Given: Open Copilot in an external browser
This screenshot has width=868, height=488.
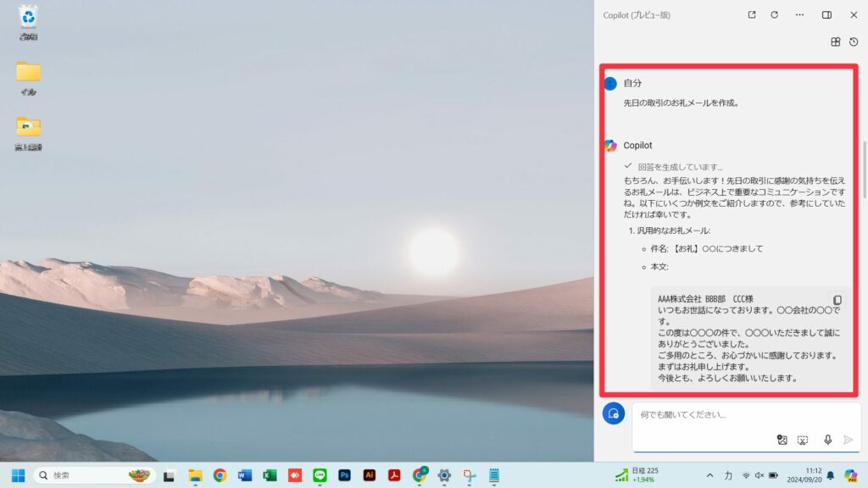Looking at the screenshot, I should click(751, 14).
